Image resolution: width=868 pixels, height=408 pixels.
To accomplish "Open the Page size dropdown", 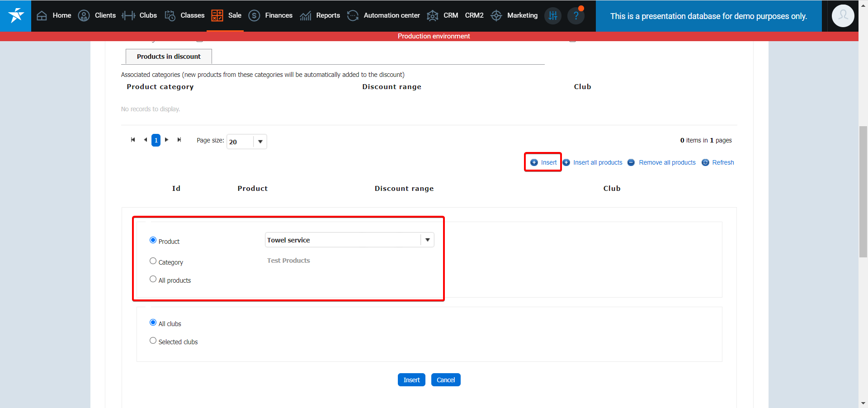I will (x=260, y=142).
